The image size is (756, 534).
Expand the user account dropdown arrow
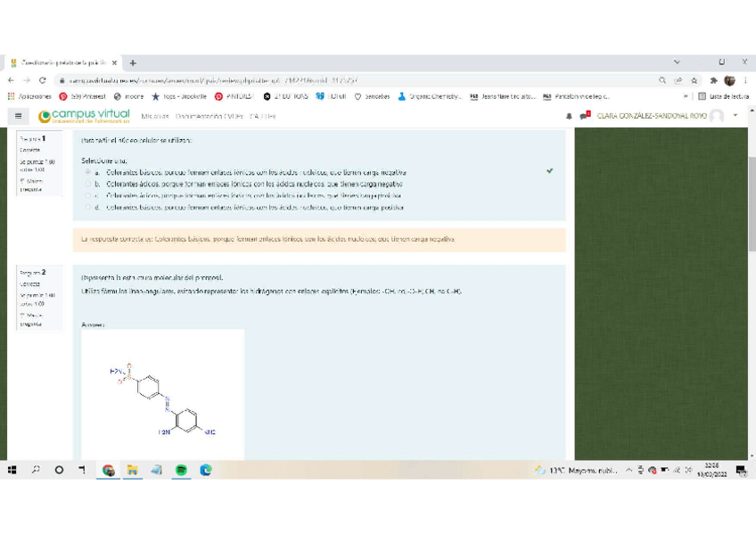[735, 116]
